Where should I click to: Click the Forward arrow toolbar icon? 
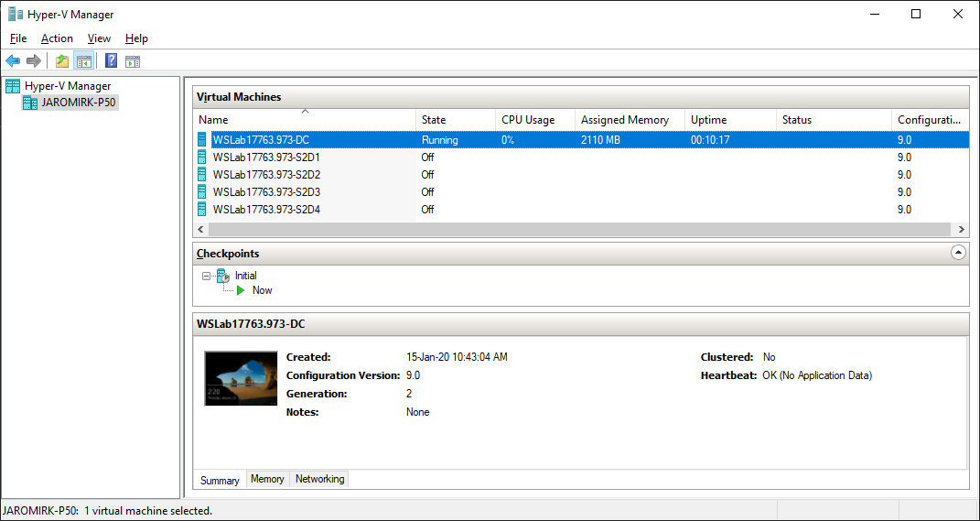pyautogui.click(x=34, y=60)
